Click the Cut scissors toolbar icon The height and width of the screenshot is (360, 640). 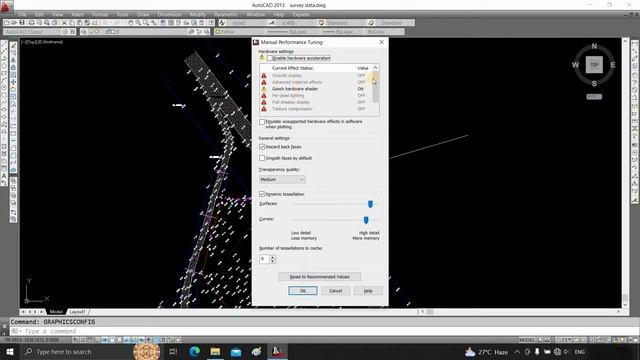(64, 23)
